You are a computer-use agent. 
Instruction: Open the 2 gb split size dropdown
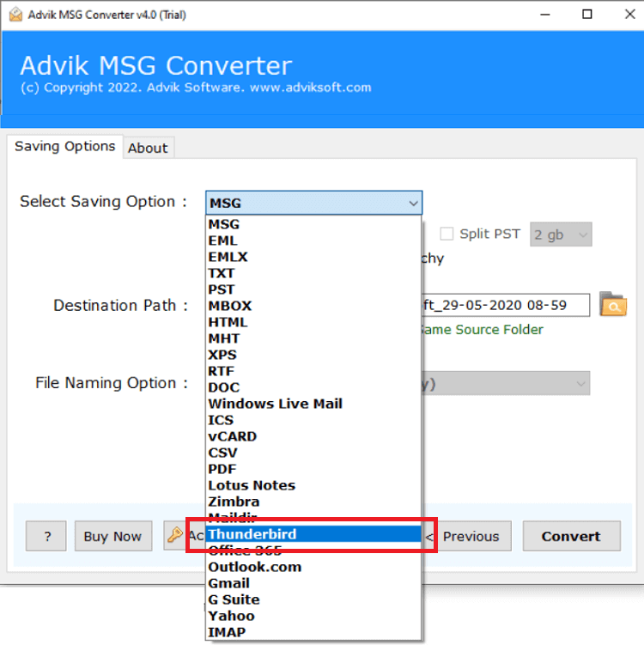click(561, 234)
